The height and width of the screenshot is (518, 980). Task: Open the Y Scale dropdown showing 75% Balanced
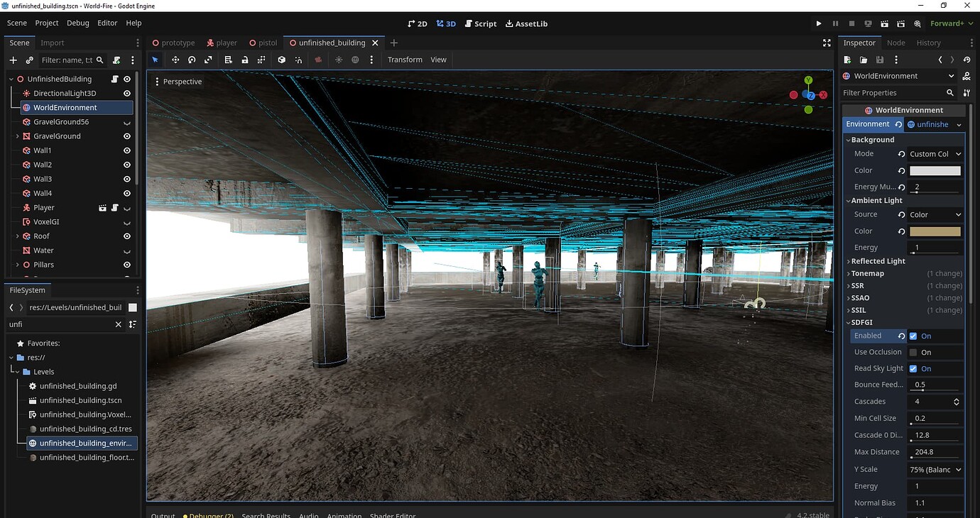[x=935, y=469]
